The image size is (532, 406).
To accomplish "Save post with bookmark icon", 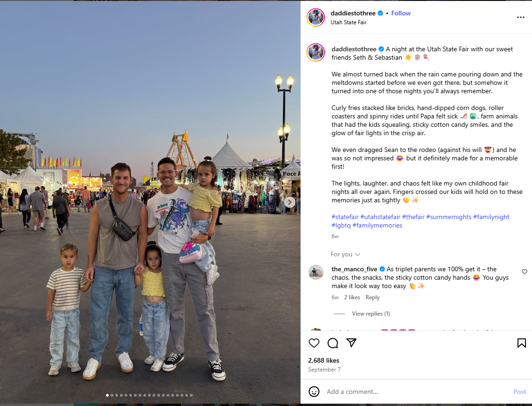I will pos(521,343).
